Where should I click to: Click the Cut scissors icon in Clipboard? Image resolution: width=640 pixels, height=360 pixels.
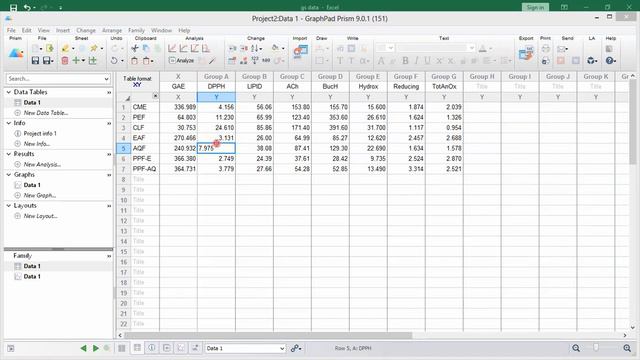point(135,48)
